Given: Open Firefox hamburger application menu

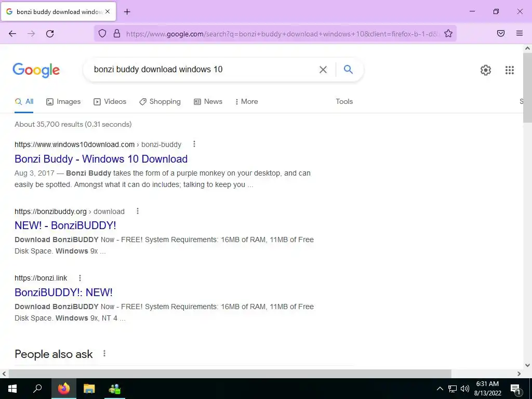Looking at the screenshot, I should point(520,33).
